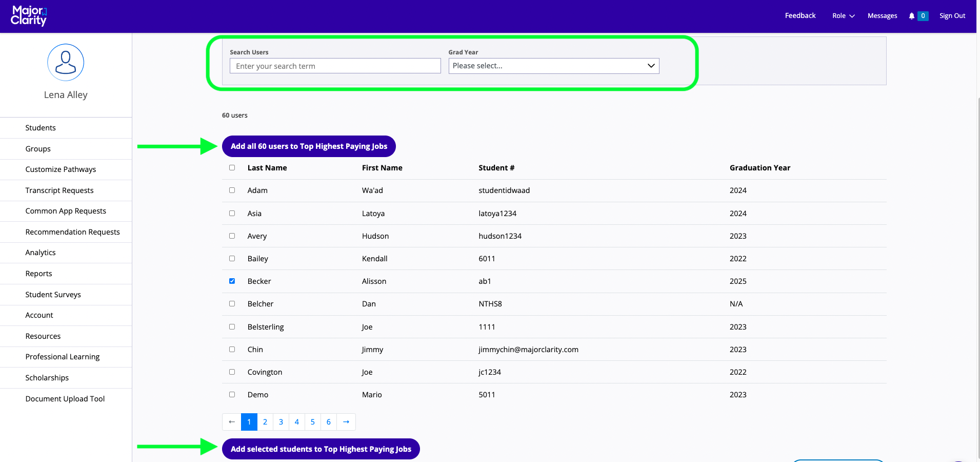This screenshot has height=462, width=980.
Task: Click Add all 60 users button
Action: click(309, 146)
